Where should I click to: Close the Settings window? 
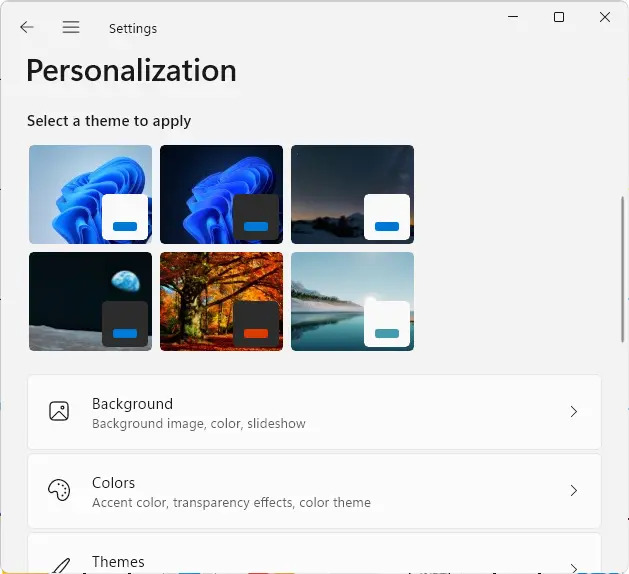605,17
